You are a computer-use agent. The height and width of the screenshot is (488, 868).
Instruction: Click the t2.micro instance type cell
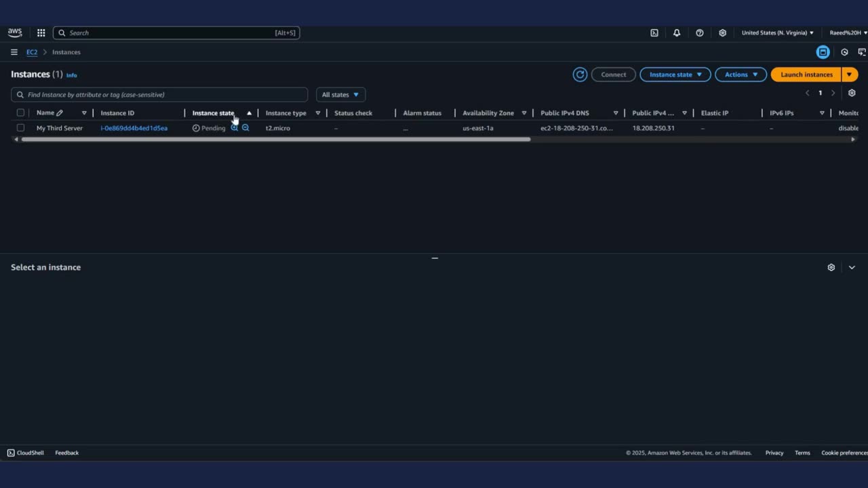coord(278,128)
